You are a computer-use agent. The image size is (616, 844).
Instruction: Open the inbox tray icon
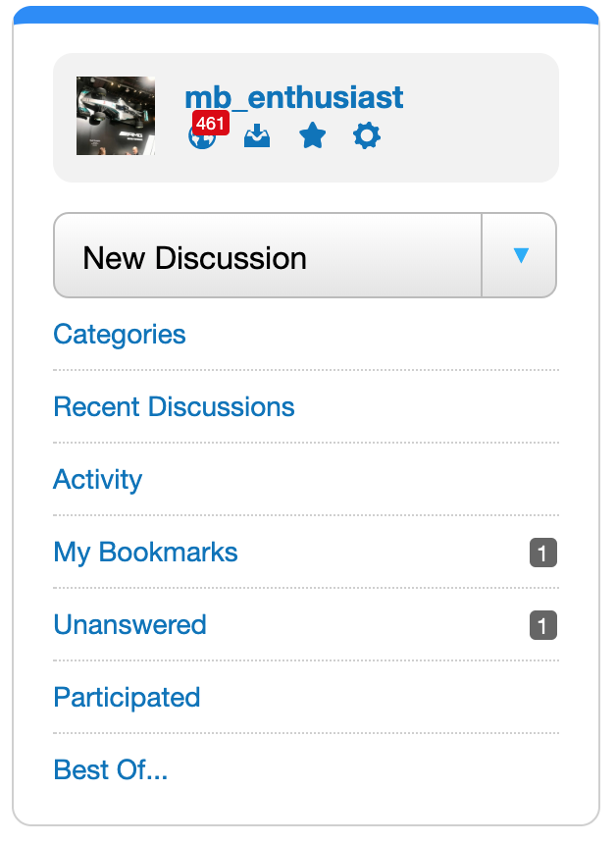click(257, 135)
